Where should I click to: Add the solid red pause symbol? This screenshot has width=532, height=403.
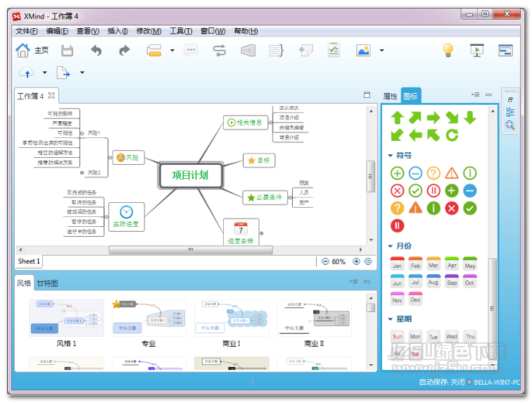tap(398, 225)
